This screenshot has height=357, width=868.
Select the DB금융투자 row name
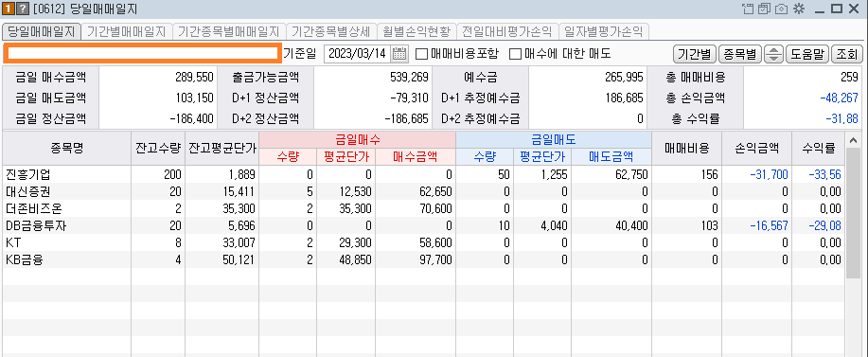pos(36,225)
